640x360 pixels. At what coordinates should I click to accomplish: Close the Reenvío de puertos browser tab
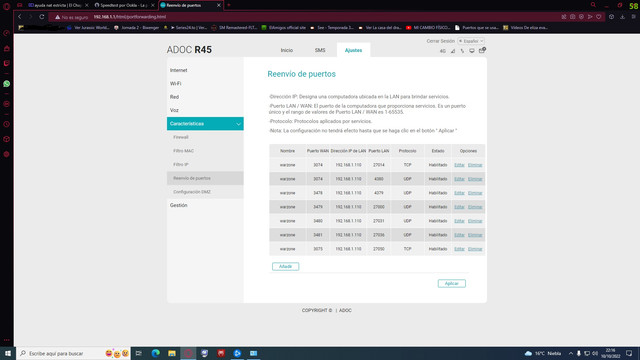click(x=219, y=5)
